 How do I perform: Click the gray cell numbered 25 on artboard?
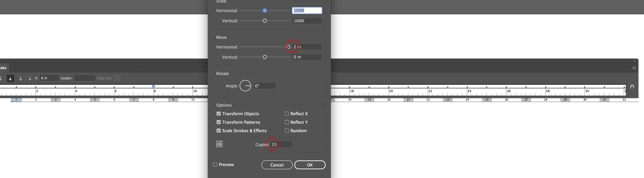487,100
